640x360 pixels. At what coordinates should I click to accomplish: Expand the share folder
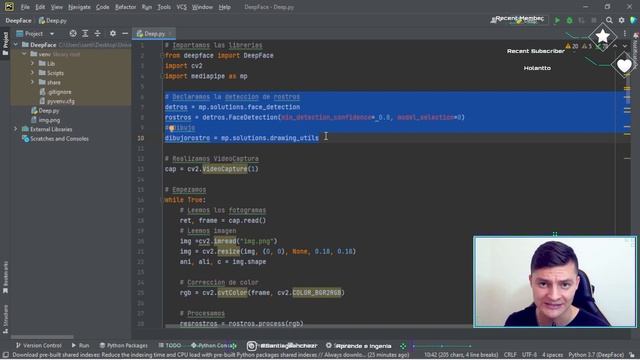click(33, 82)
